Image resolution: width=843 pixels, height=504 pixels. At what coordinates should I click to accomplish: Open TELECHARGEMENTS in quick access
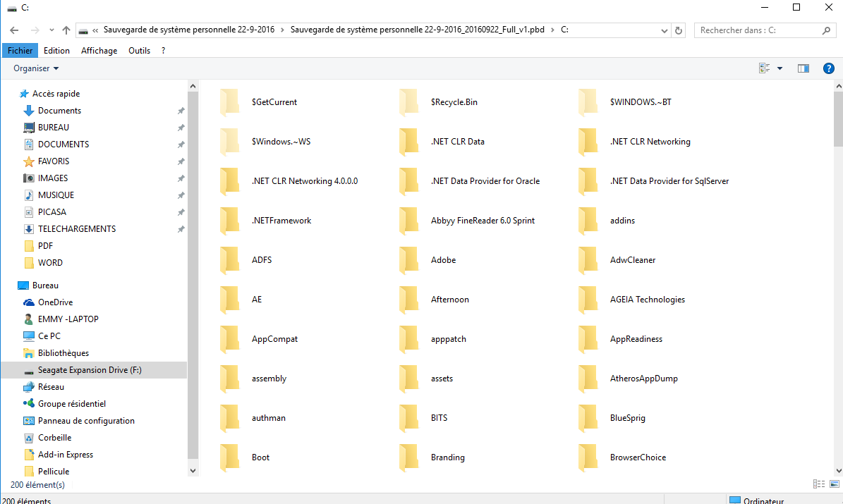coord(77,229)
